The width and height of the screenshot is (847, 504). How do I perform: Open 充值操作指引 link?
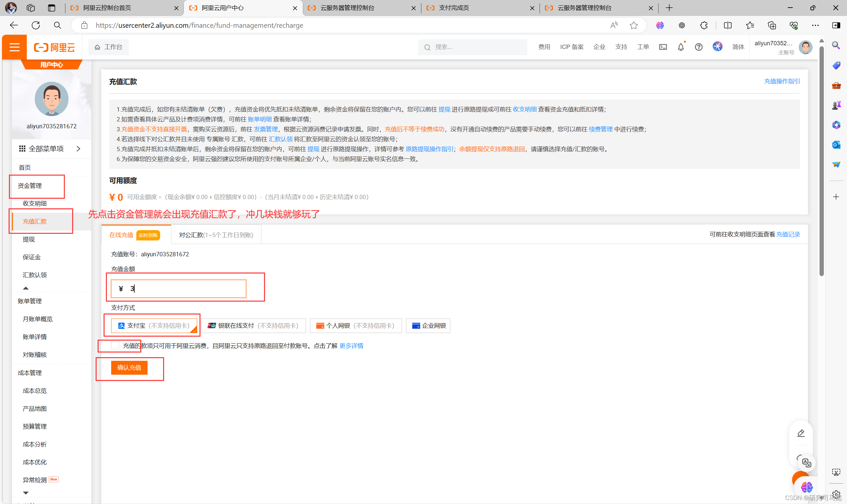[782, 81]
